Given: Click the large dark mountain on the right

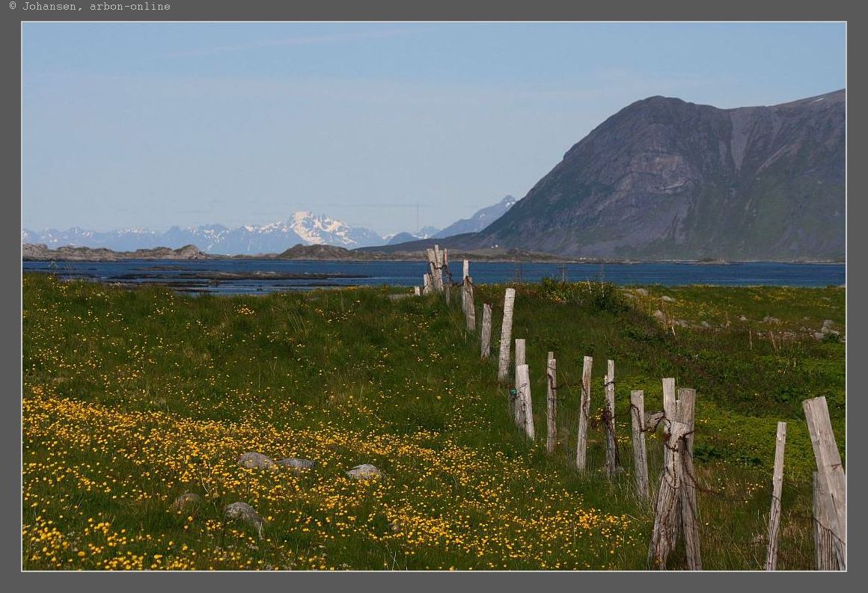Looking at the screenshot, I should (673, 179).
